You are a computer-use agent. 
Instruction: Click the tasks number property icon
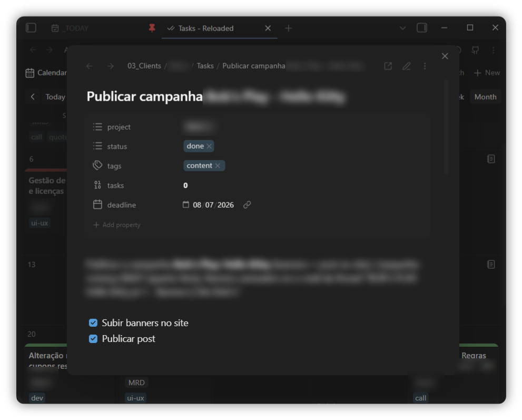click(x=97, y=185)
